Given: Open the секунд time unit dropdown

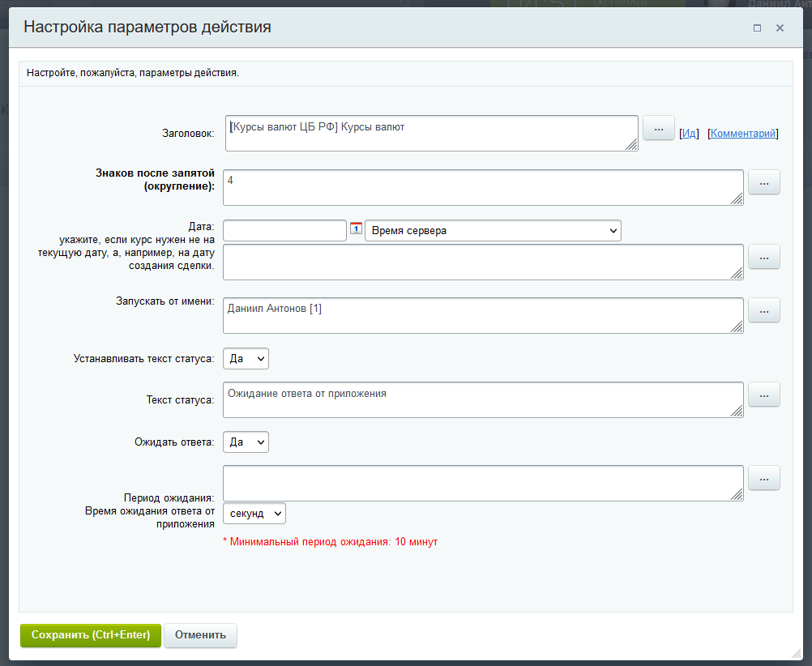Looking at the screenshot, I should (254, 514).
